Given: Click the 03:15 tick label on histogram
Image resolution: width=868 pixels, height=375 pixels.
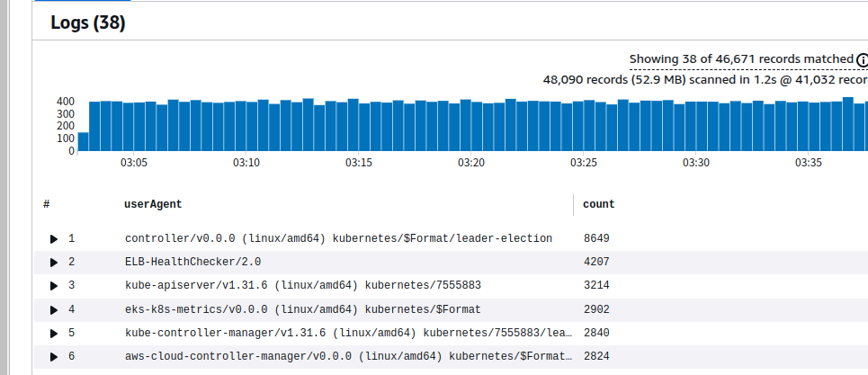Looking at the screenshot, I should coord(358,163).
